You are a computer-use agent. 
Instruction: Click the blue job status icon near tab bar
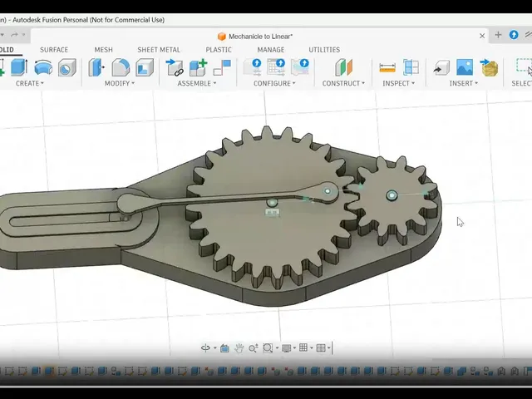(x=514, y=35)
